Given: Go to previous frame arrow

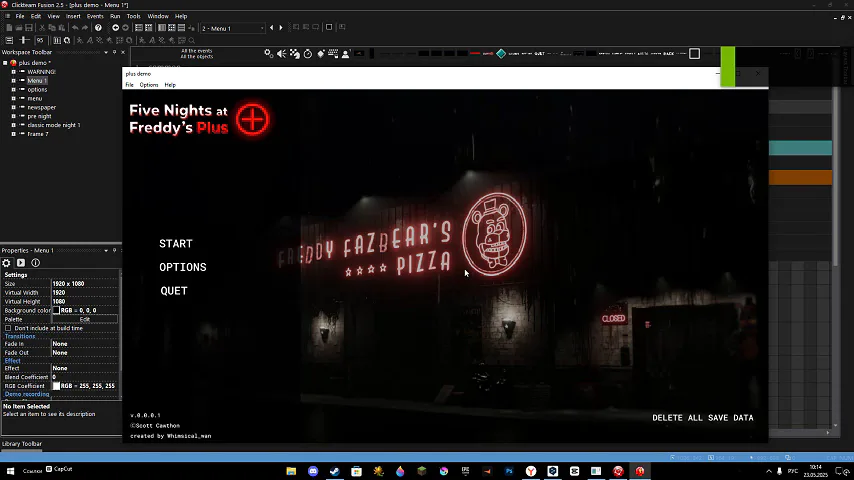Looking at the screenshot, I should click(272, 28).
